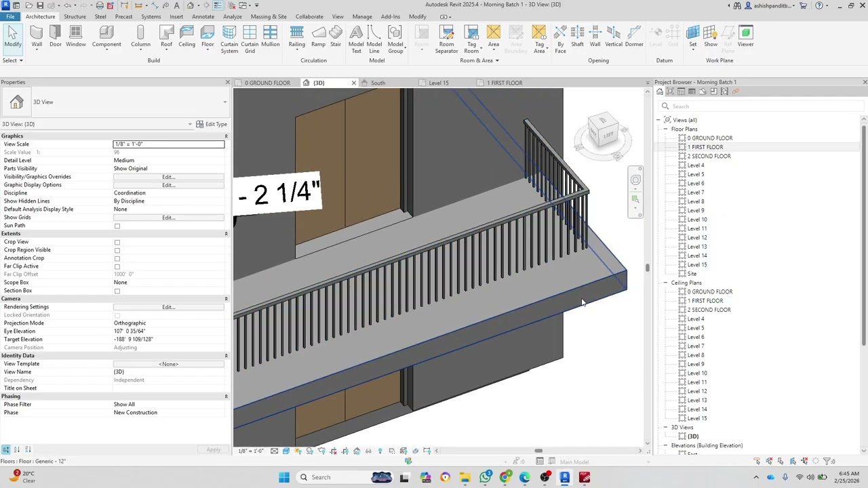Select the Column tool
Viewport: 868px width, 488px height.
coord(140,37)
